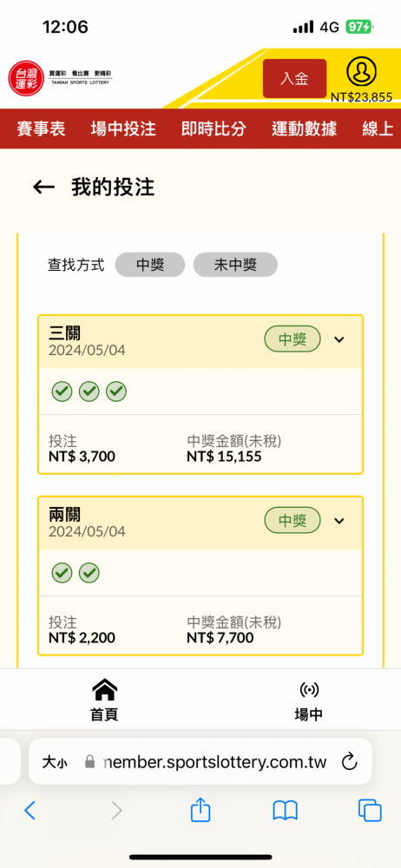Screen dimensions: 401x868
Task: Open the live 場中 broadcast icon
Action: click(x=308, y=700)
